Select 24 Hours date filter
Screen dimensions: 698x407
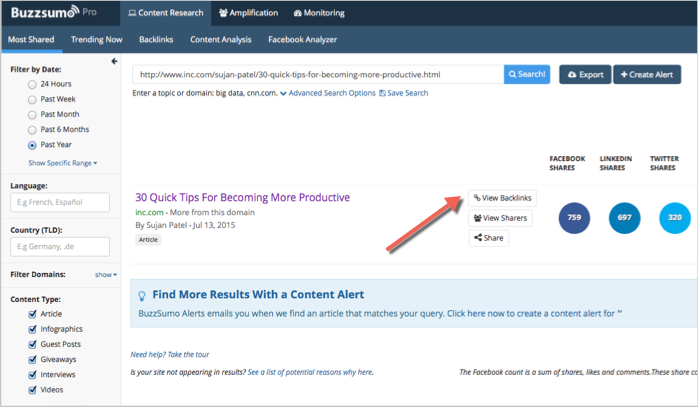point(32,84)
